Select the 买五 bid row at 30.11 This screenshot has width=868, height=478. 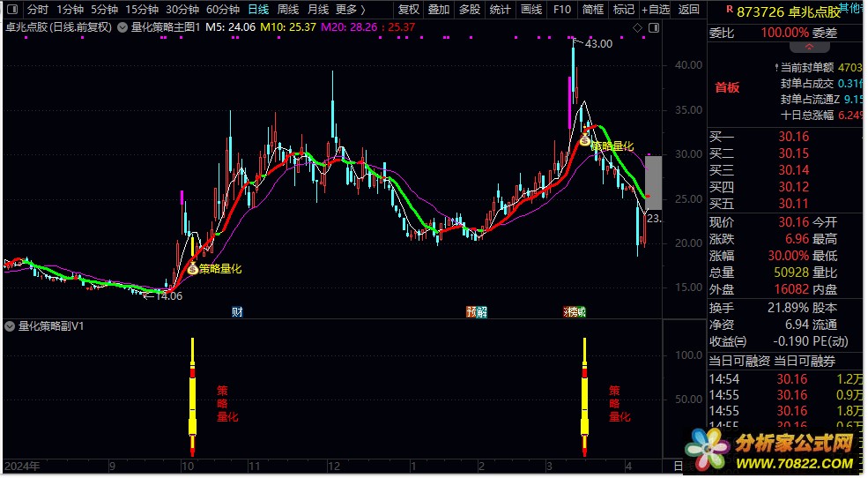coord(785,203)
